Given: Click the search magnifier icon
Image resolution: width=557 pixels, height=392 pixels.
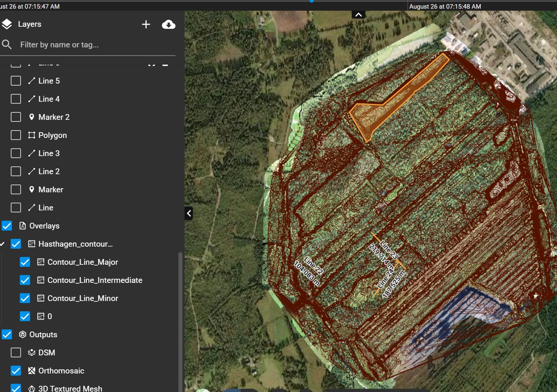Looking at the screenshot, I should 7,44.
